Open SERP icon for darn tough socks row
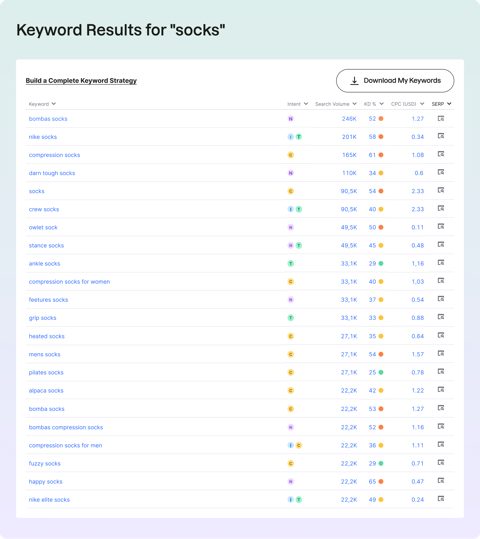The width and height of the screenshot is (480, 539). point(441,172)
